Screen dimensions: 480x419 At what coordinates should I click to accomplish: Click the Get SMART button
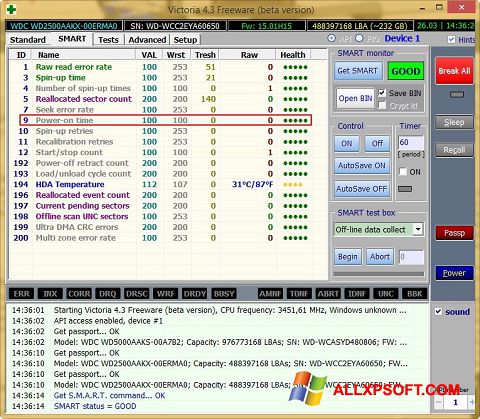coord(358,71)
